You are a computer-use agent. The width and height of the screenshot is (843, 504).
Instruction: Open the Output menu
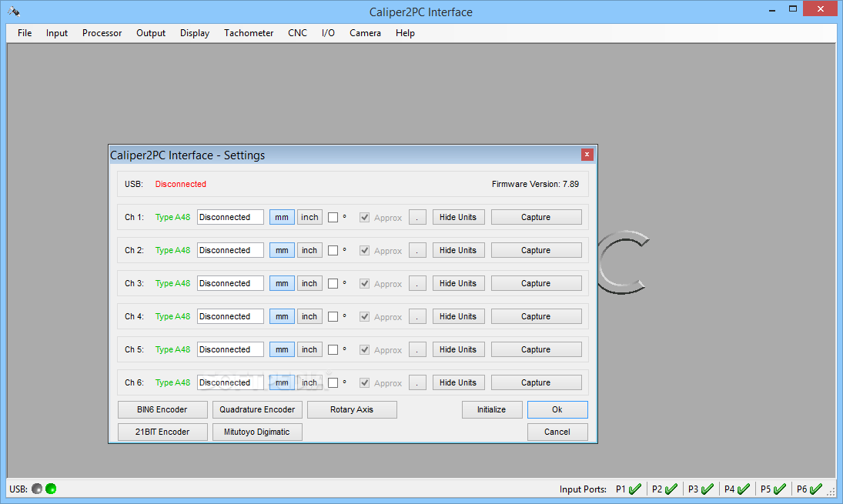(151, 33)
